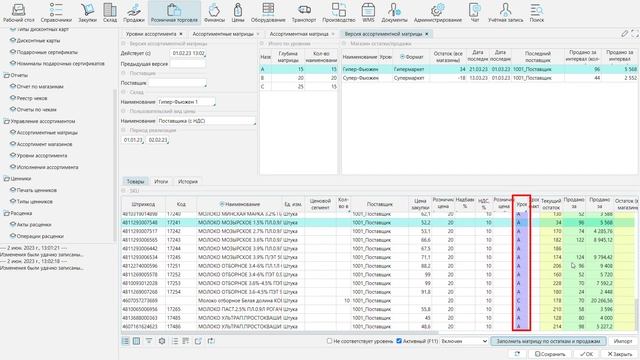Click the Закрыть button
This screenshot has height=360, width=640.
(620, 354)
